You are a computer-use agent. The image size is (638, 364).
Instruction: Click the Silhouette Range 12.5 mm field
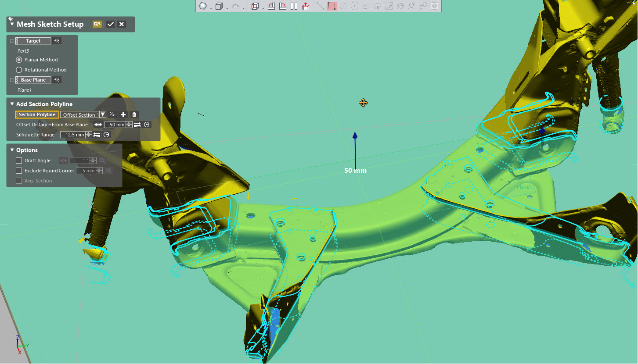(x=73, y=135)
